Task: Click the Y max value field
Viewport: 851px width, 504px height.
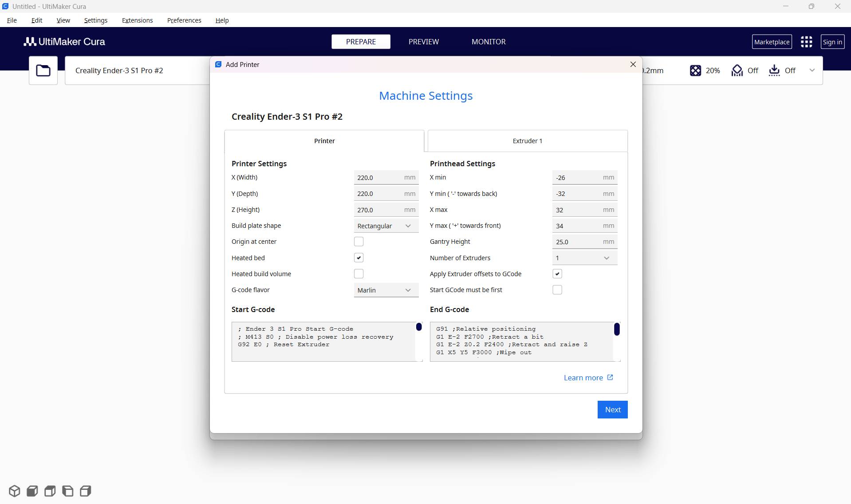Action: tap(585, 226)
